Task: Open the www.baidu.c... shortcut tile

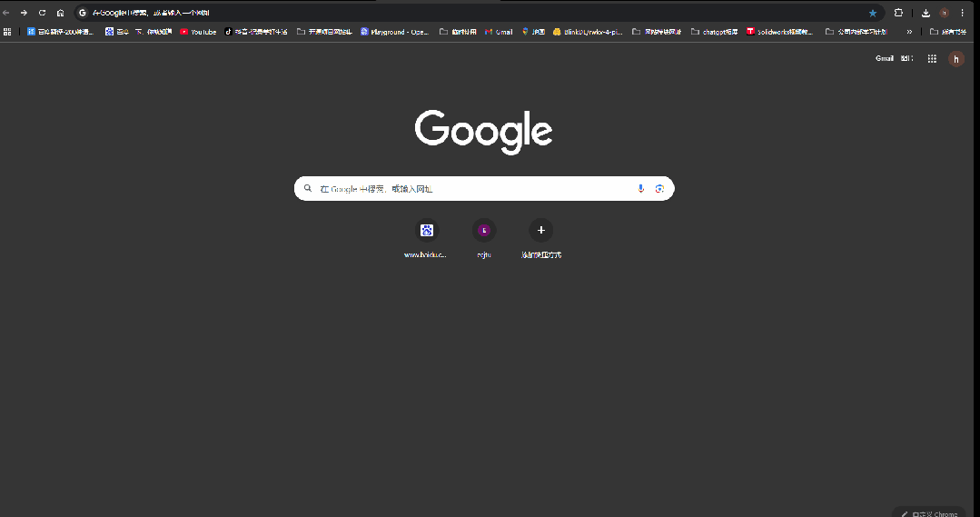Action: pos(426,238)
